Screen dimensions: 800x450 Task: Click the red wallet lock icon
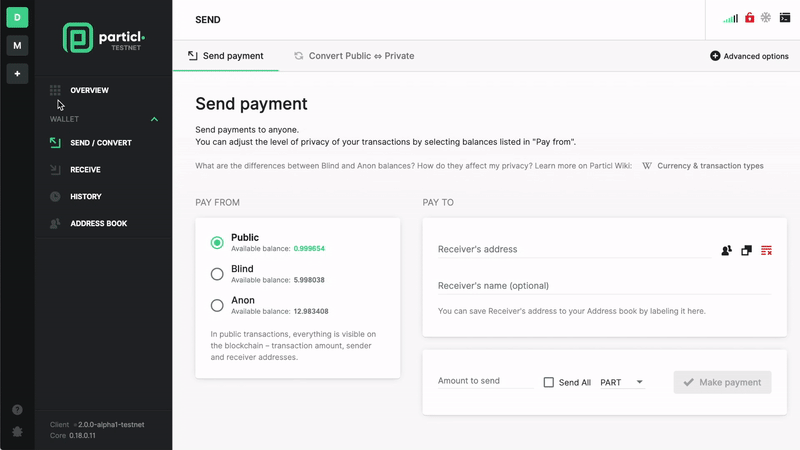749,18
